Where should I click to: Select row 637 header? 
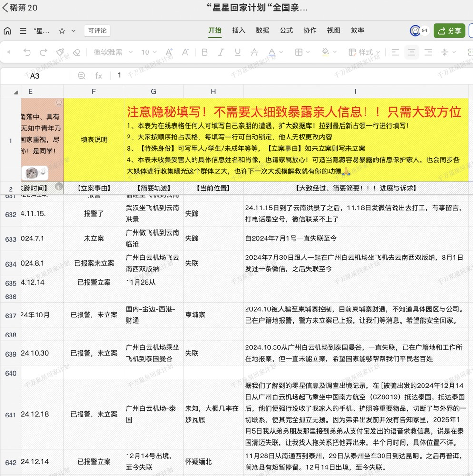tap(10, 316)
